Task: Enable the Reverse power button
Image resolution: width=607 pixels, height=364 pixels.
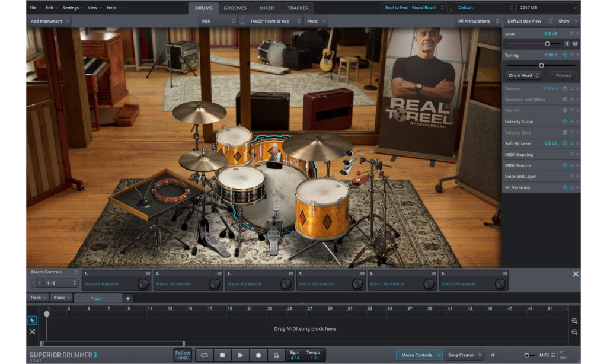Action: pos(565,88)
